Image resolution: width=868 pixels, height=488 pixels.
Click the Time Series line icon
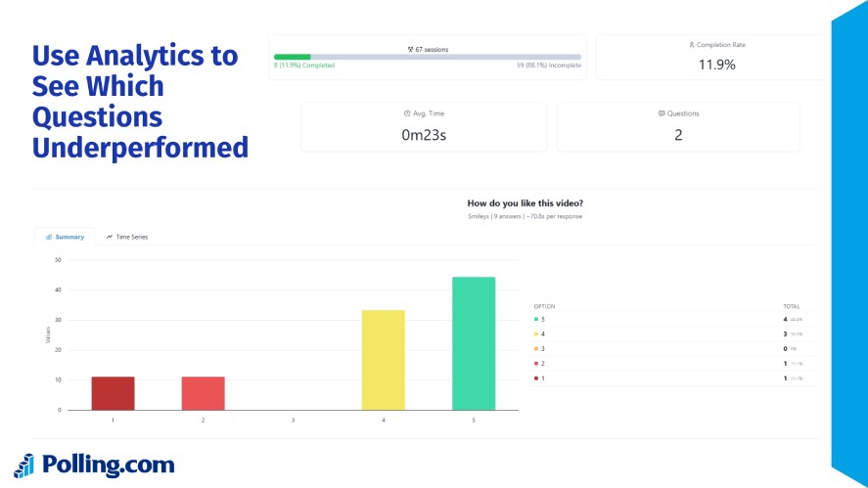110,237
